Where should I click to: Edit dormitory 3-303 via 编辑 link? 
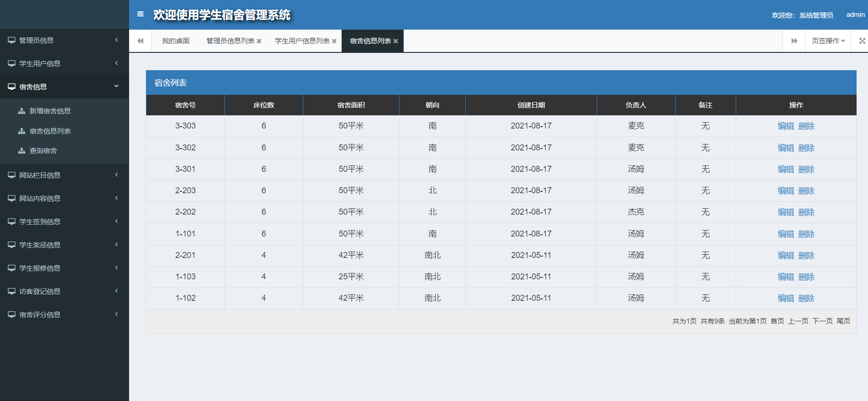786,126
